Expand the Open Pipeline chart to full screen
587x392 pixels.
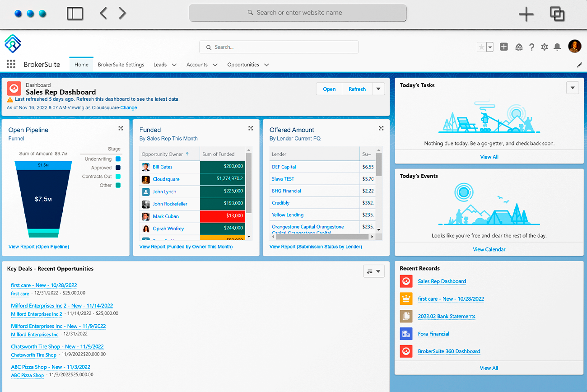tap(121, 128)
